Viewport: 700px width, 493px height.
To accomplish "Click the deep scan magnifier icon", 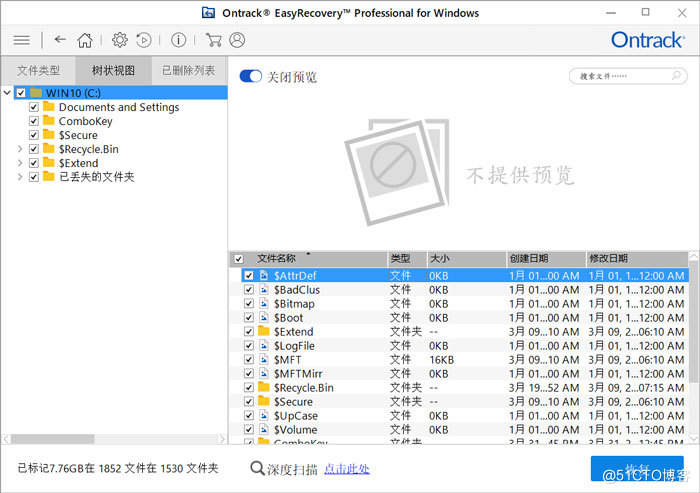I will coord(257,468).
